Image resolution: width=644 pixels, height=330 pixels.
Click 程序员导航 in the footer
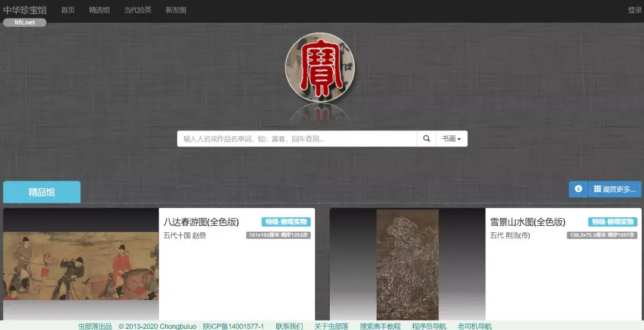click(429, 326)
